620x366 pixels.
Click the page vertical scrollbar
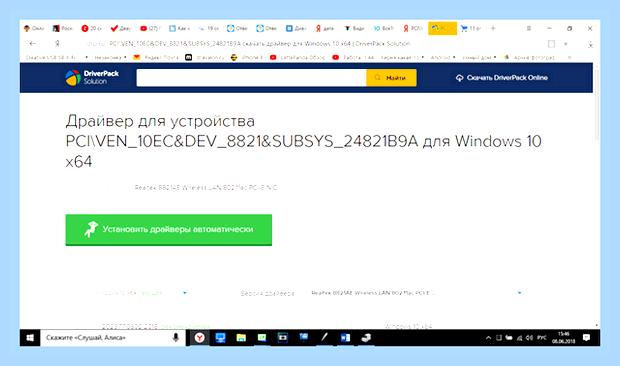[597, 104]
